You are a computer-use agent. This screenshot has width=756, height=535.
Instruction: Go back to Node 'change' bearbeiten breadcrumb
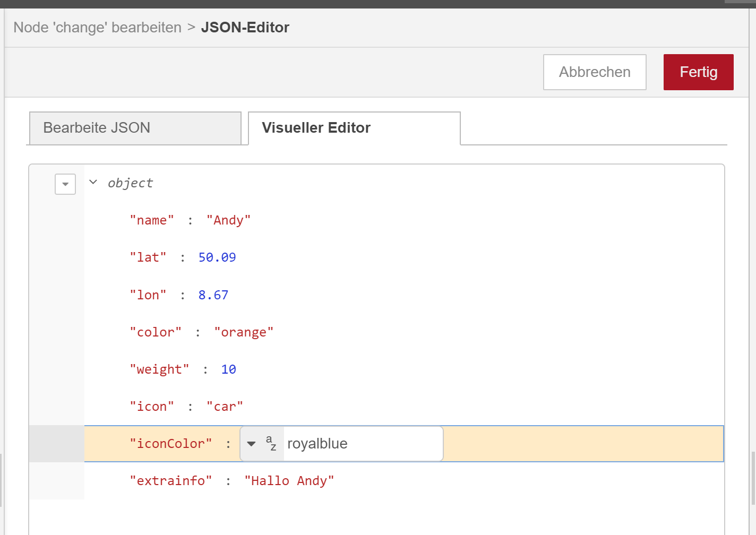[x=98, y=28]
